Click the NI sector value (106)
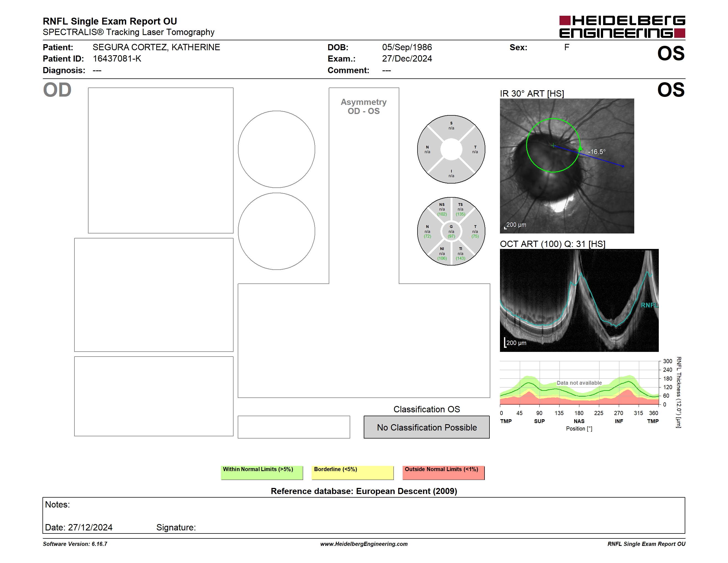 [x=442, y=258]
